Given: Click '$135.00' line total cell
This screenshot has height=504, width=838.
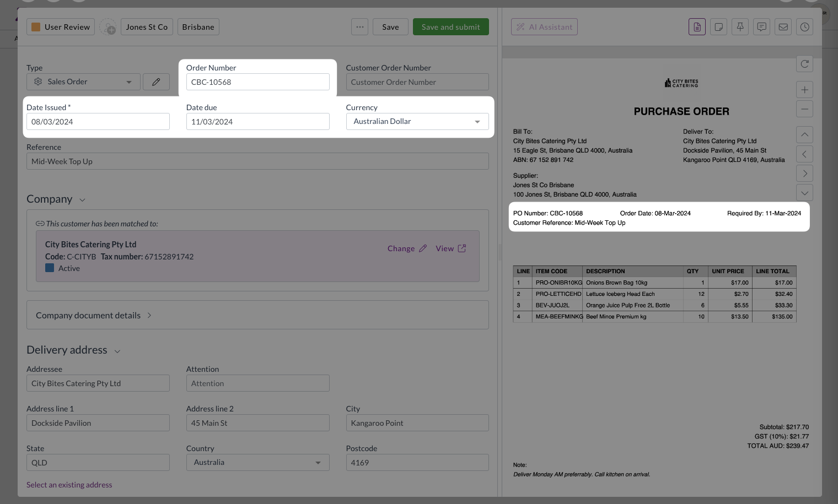Looking at the screenshot, I should pyautogui.click(x=774, y=316).
